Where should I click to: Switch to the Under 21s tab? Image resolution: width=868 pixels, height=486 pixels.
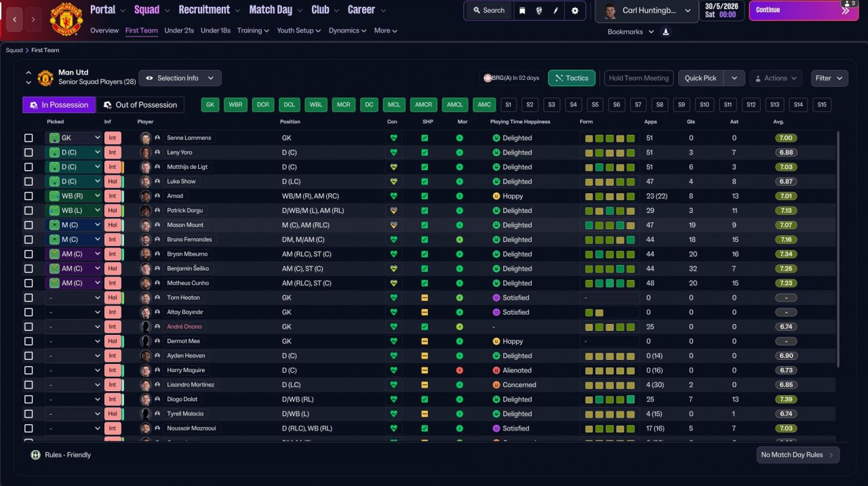pyautogui.click(x=179, y=31)
